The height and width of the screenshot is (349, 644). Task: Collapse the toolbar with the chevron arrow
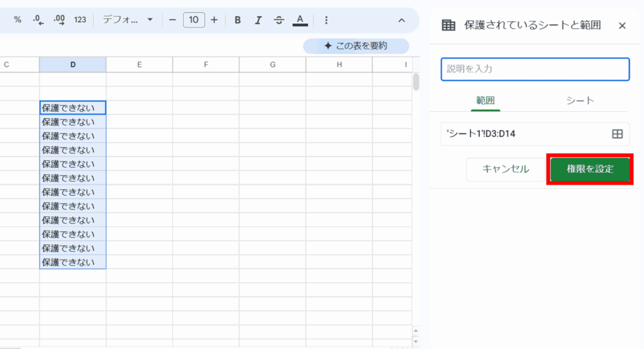click(x=402, y=20)
